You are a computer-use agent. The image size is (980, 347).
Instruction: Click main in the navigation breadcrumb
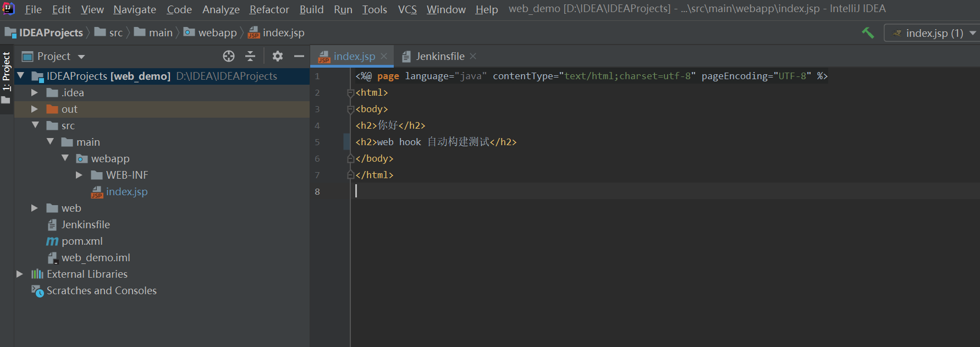click(x=153, y=33)
